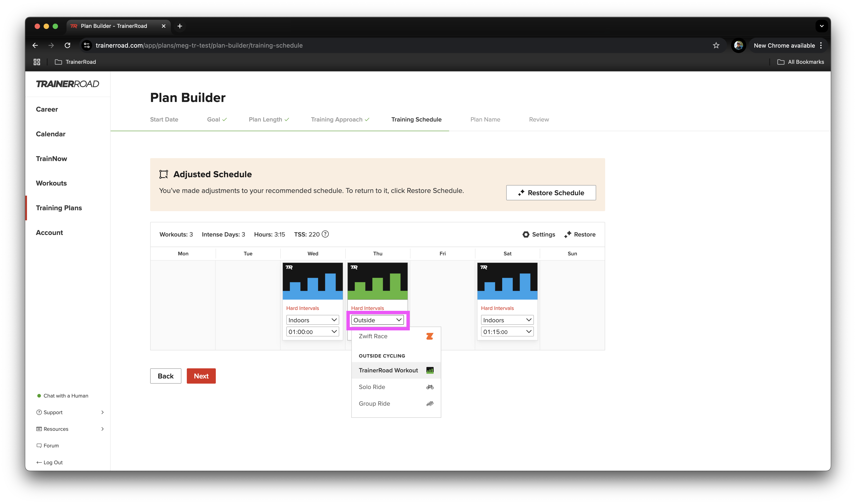This screenshot has height=504, width=856.
Task: Click the TSS help question mark icon
Action: click(x=325, y=234)
